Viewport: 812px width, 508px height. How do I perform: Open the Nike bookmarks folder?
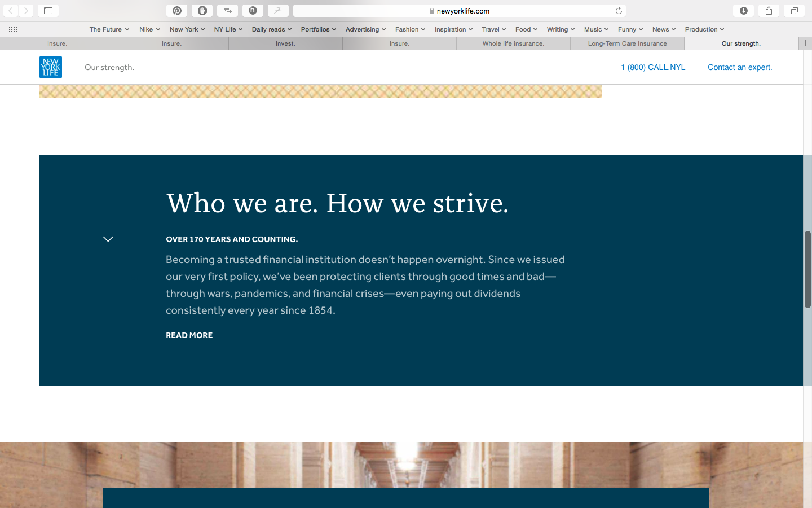tap(149, 29)
